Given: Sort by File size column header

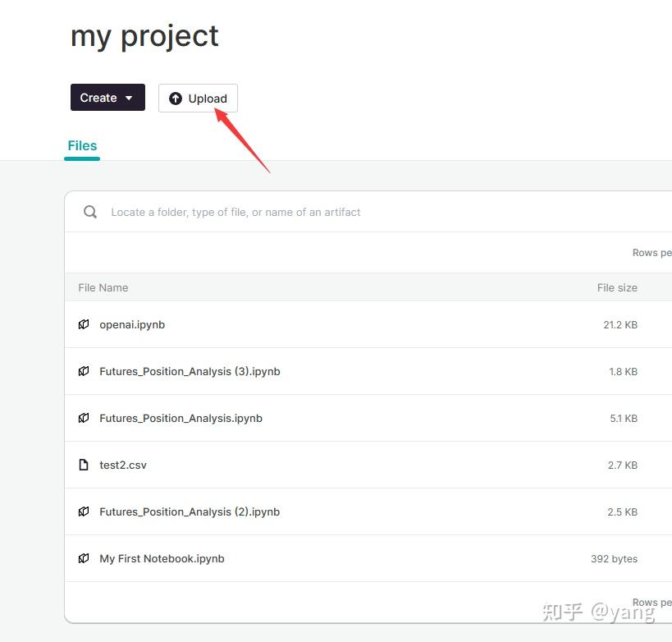Looking at the screenshot, I should pos(617,287).
